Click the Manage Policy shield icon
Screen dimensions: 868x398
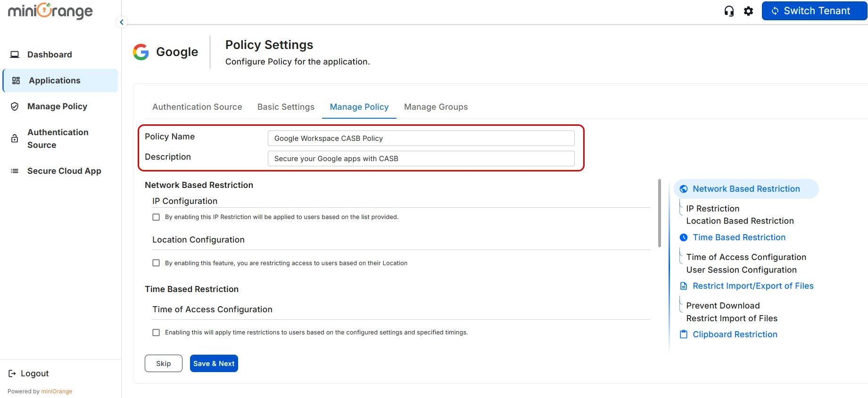point(15,106)
